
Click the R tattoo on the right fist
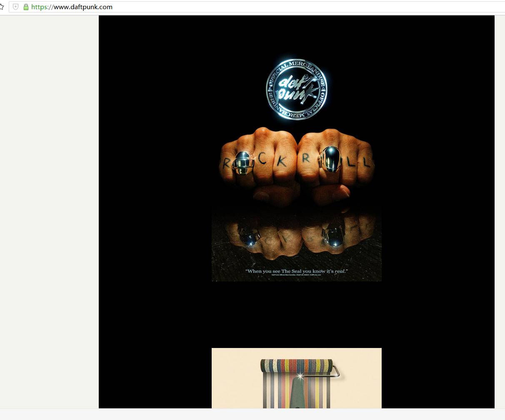tap(306, 159)
